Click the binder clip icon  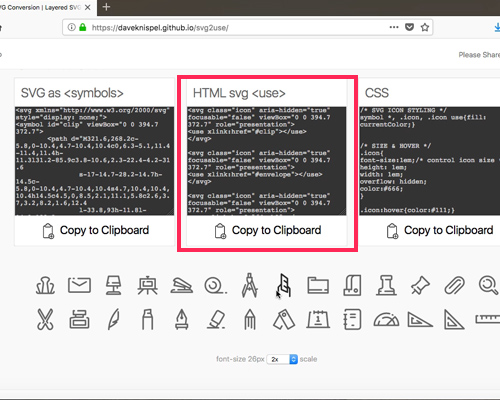[x=45, y=286]
